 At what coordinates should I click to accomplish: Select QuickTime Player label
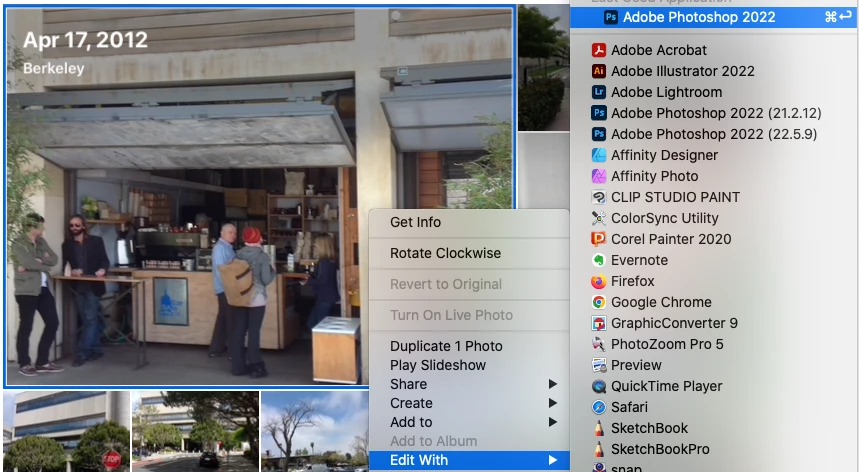coord(667,387)
